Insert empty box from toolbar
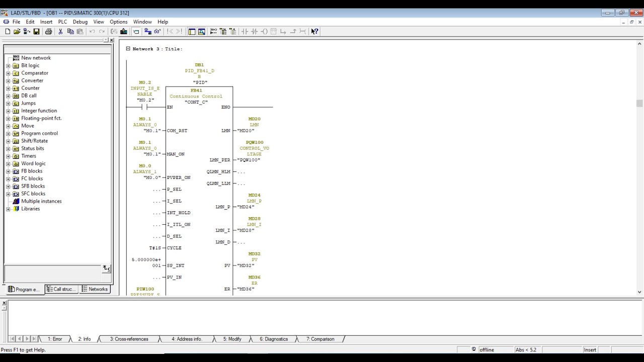Viewport: 644px width, 362px height. pos(274,31)
